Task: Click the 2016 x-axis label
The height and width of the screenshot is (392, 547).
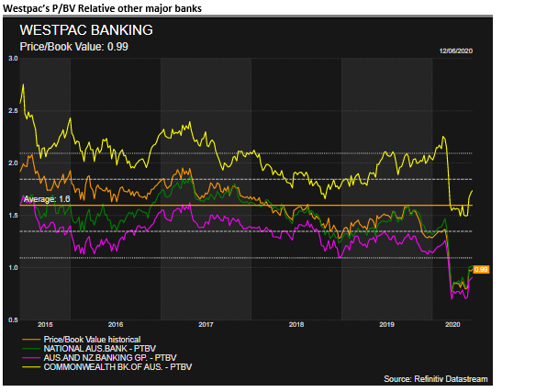Action: 116,325
